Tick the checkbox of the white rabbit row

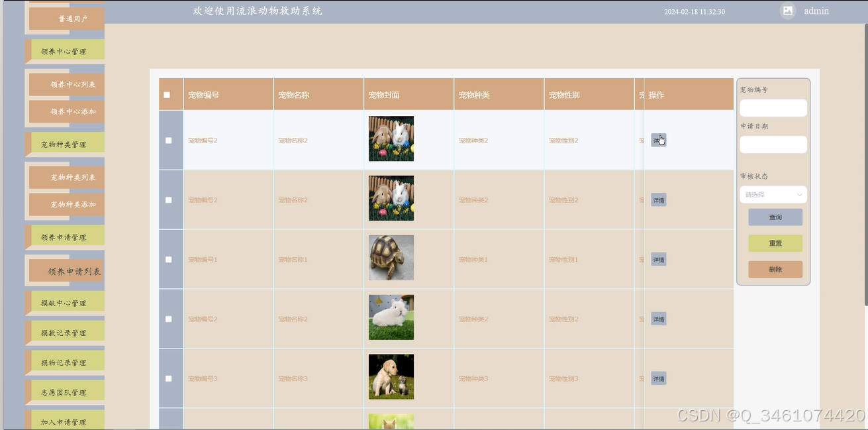click(168, 319)
